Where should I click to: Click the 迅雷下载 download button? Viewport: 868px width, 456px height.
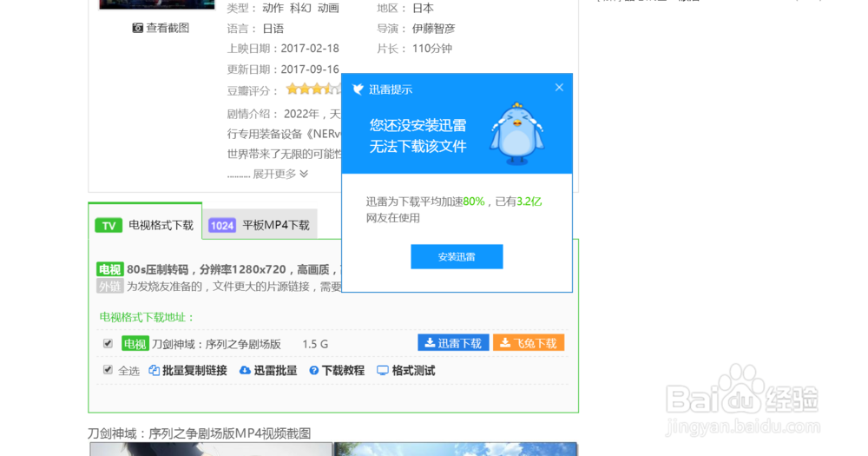click(453, 343)
